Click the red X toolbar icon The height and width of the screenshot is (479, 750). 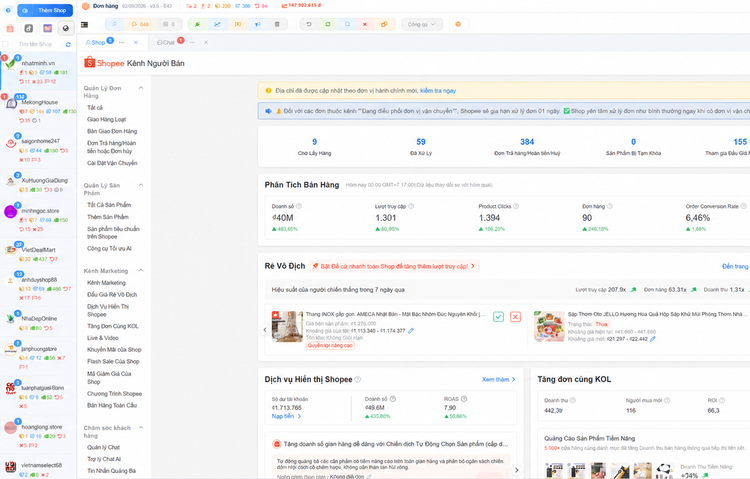(x=364, y=24)
